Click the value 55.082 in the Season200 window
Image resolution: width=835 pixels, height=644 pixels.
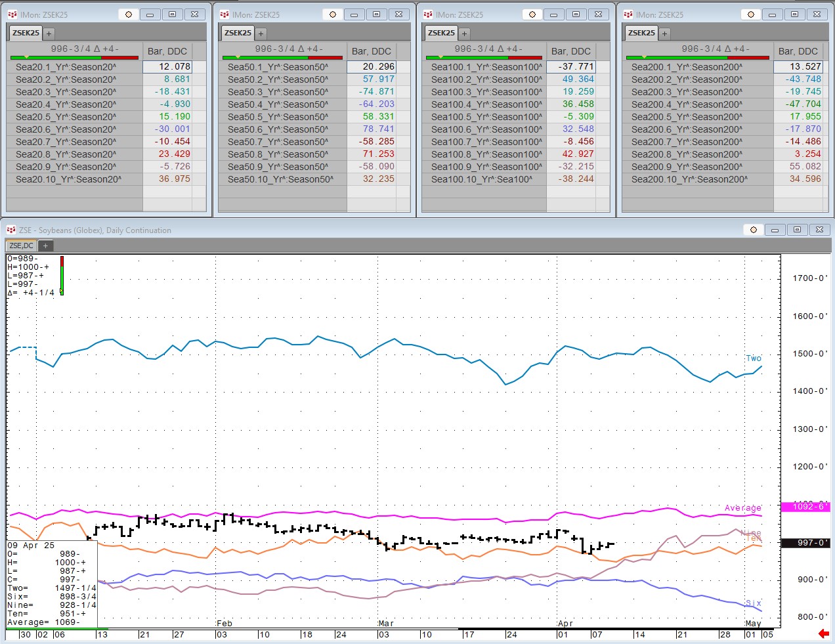click(805, 166)
